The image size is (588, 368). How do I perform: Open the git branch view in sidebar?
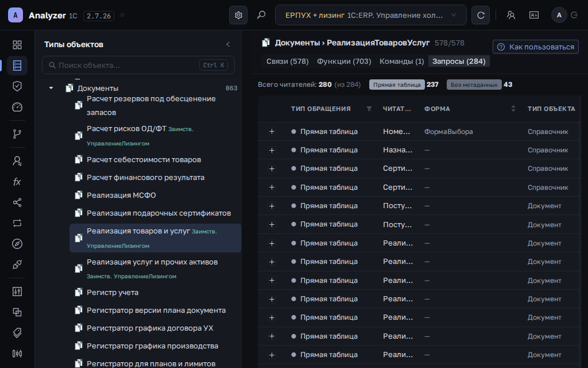pyautogui.click(x=17, y=134)
